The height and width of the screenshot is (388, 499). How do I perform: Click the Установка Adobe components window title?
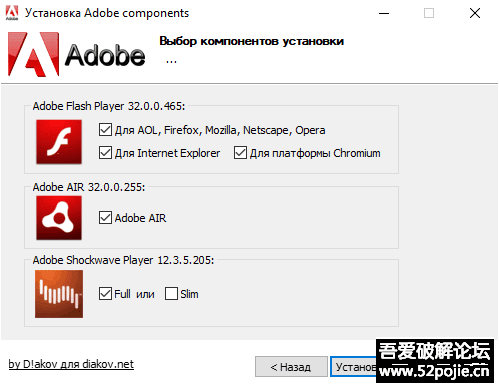pos(107,13)
